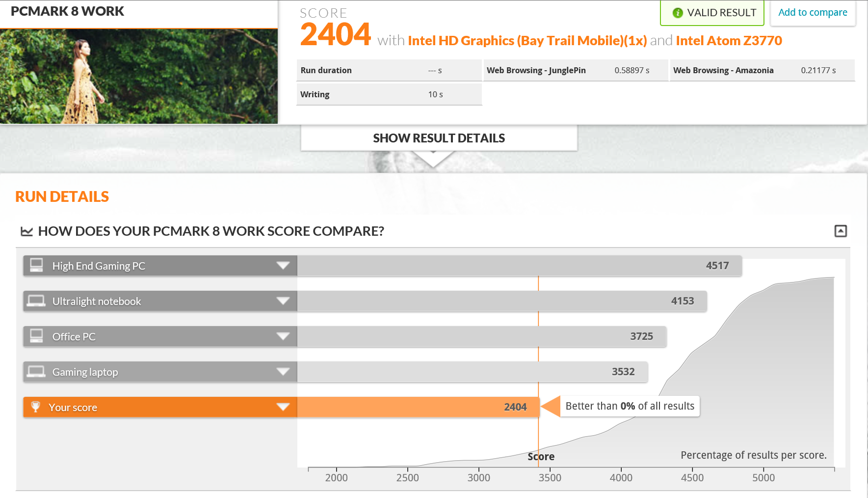Expand the High End Gaming PC dropdown arrow
The image size is (868, 498).
point(283,266)
